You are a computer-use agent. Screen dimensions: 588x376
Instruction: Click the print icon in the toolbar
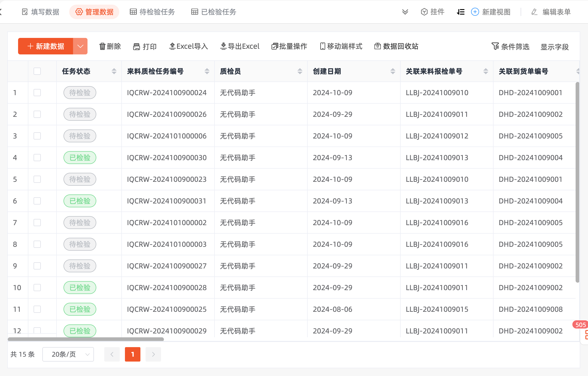pos(136,47)
